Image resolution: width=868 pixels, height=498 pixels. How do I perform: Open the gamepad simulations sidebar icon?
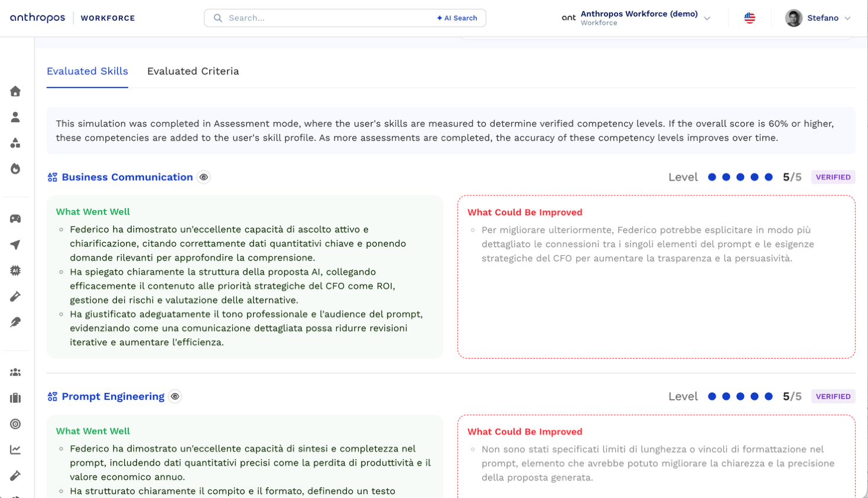[15, 219]
